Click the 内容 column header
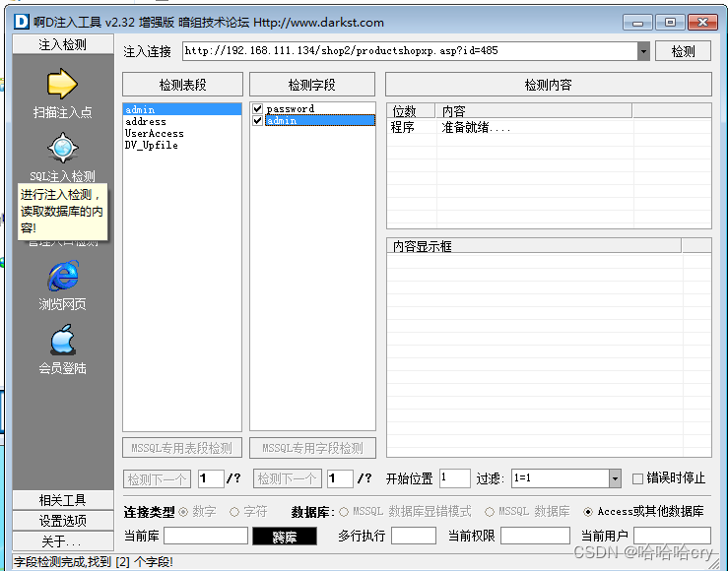The image size is (728, 571). tap(534, 111)
